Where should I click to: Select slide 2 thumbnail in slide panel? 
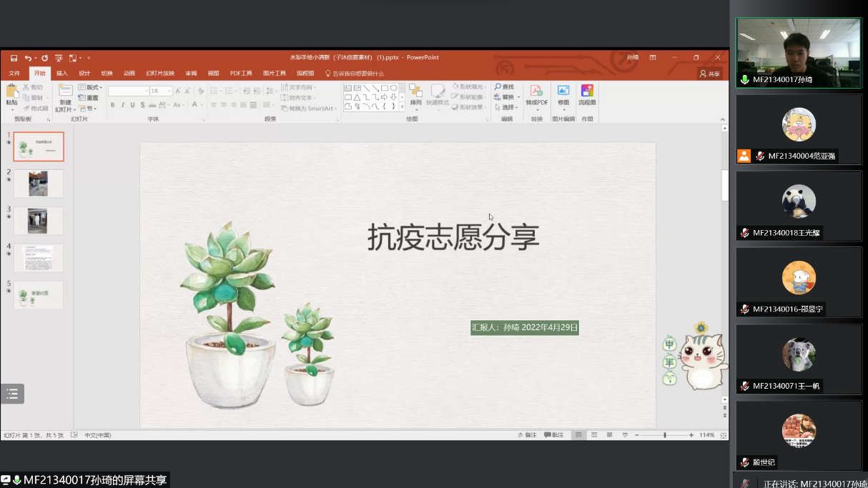click(39, 184)
